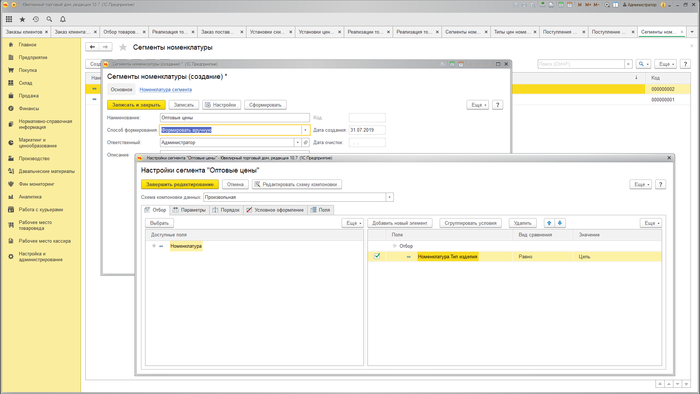The width and height of the screenshot is (700, 394).
Task: Open notifications bell icon
Action: click(63, 19)
